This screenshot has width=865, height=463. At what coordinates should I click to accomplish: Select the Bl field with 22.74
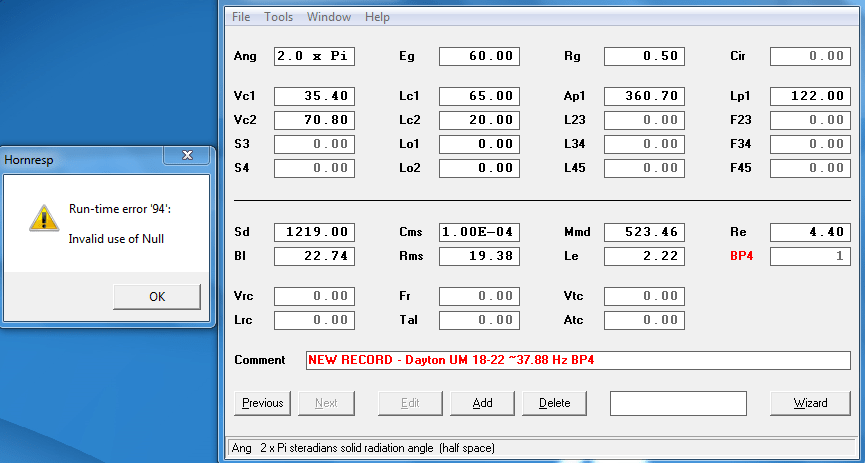coord(314,257)
